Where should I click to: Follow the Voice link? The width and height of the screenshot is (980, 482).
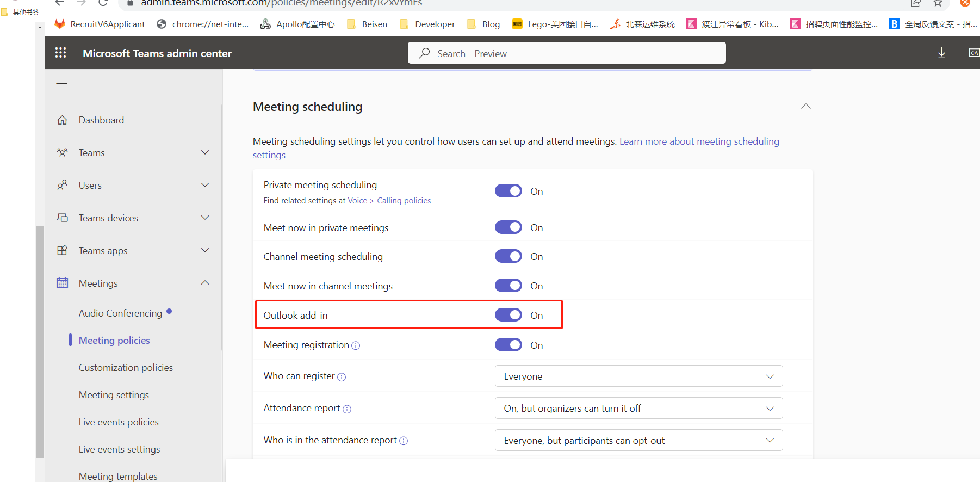[x=357, y=201]
